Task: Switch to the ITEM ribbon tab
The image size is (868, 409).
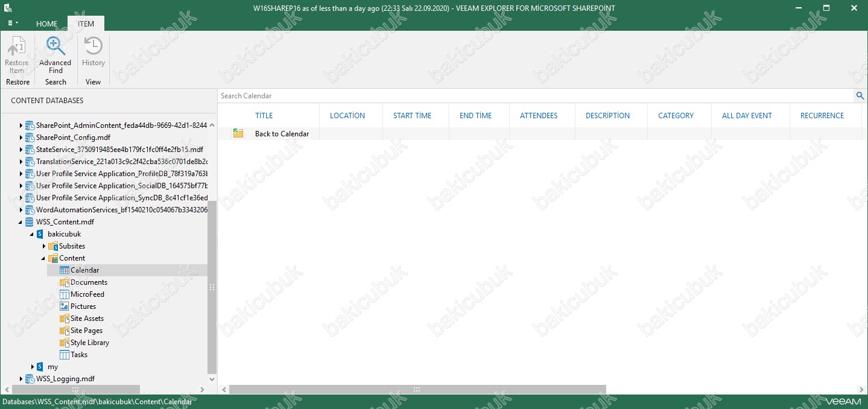Action: 86,24
